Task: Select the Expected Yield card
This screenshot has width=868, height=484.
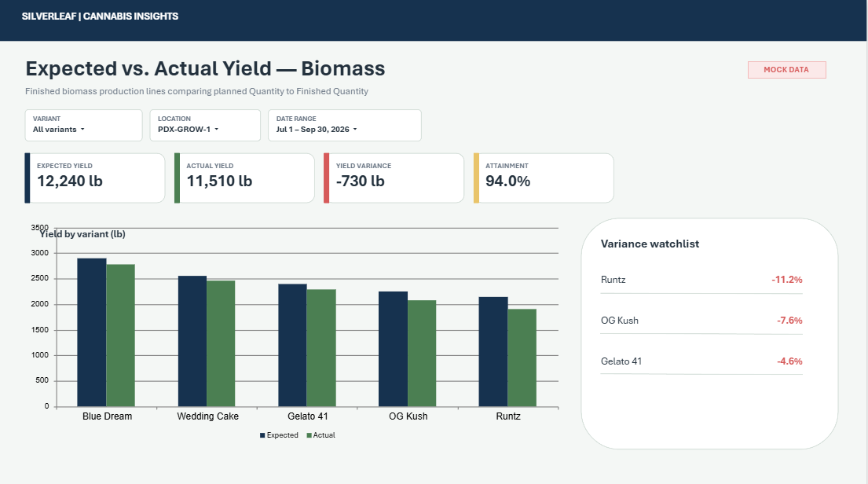Action: (x=95, y=178)
